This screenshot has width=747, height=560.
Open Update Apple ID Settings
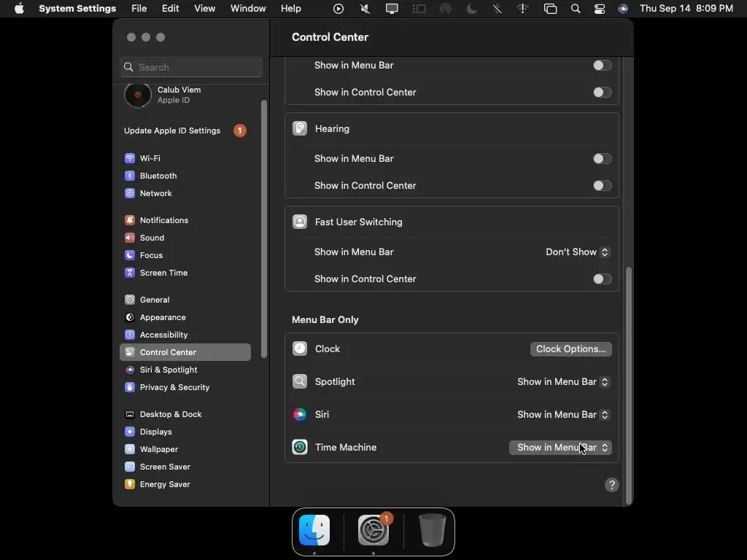click(185, 131)
